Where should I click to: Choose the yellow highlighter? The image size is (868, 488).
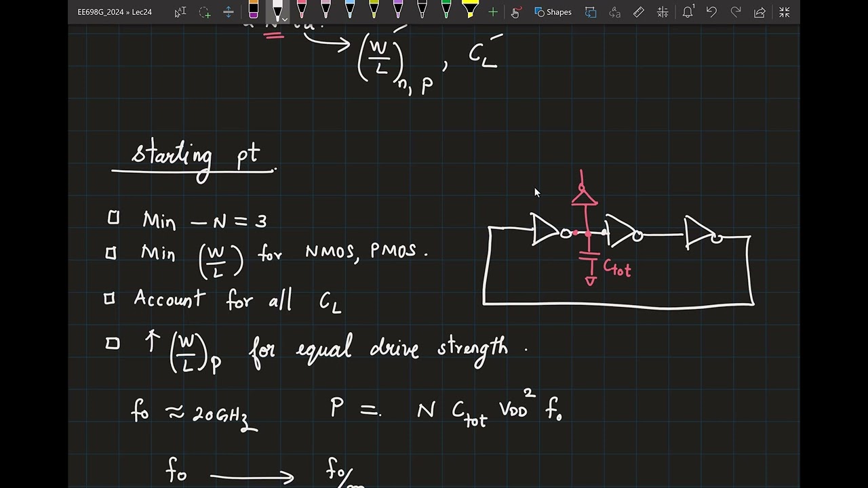point(470,9)
